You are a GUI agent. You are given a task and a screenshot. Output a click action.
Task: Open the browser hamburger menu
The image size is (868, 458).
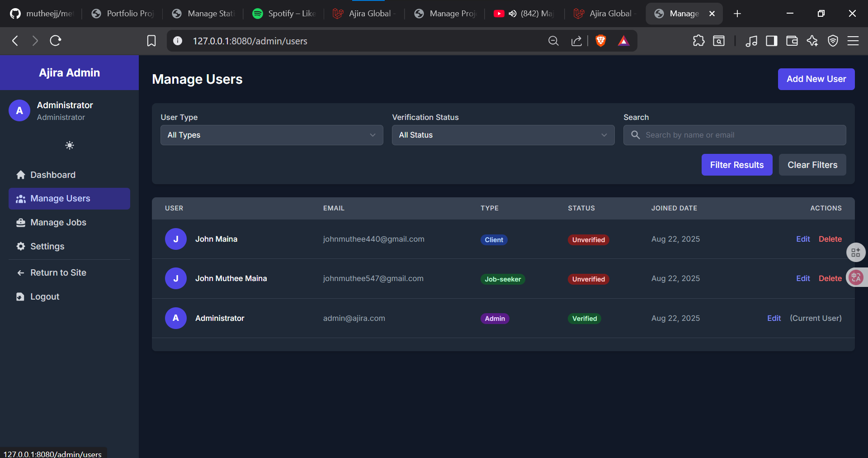click(x=853, y=41)
